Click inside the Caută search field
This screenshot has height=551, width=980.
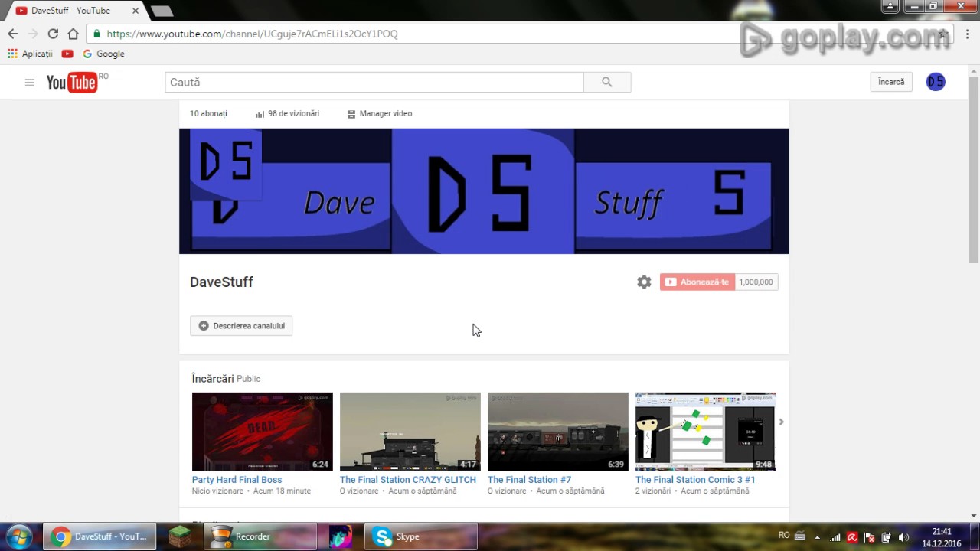click(374, 82)
